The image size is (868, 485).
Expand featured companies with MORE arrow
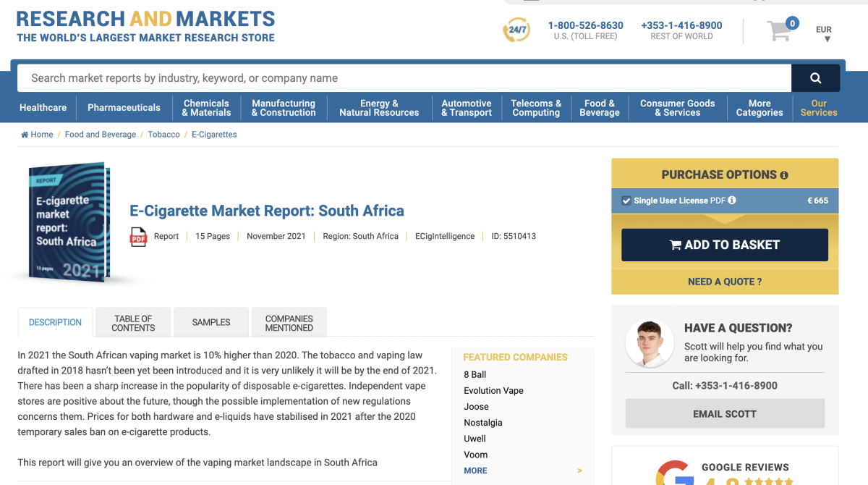579,471
